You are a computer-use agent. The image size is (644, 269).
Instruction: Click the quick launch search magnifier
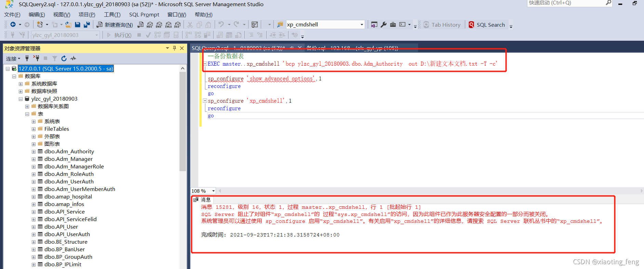click(x=608, y=3)
